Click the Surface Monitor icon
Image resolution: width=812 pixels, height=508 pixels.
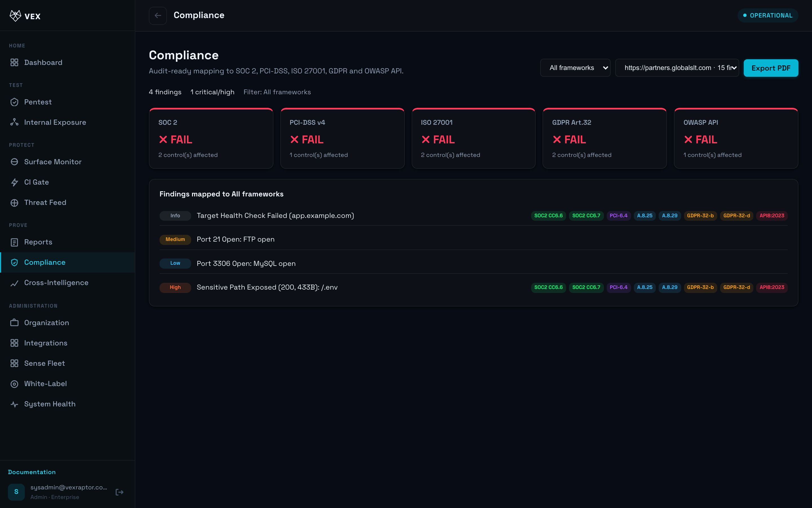tap(14, 162)
